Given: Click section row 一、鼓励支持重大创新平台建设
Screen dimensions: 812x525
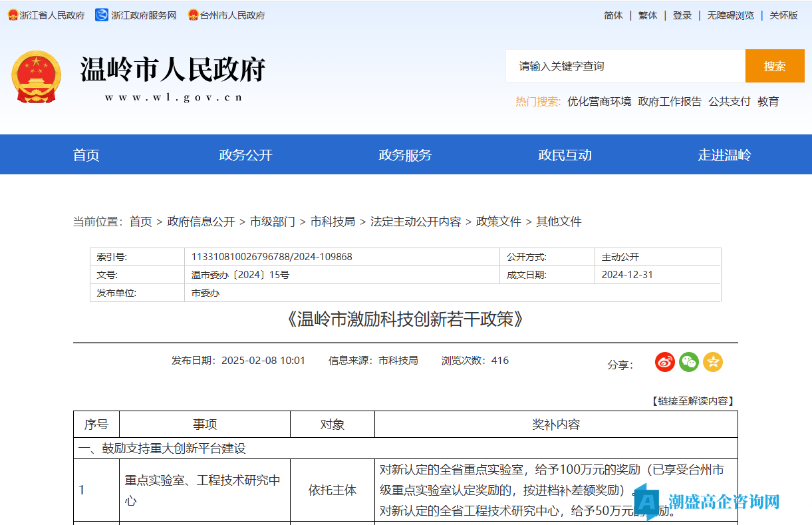Looking at the screenshot, I should pos(406,448).
